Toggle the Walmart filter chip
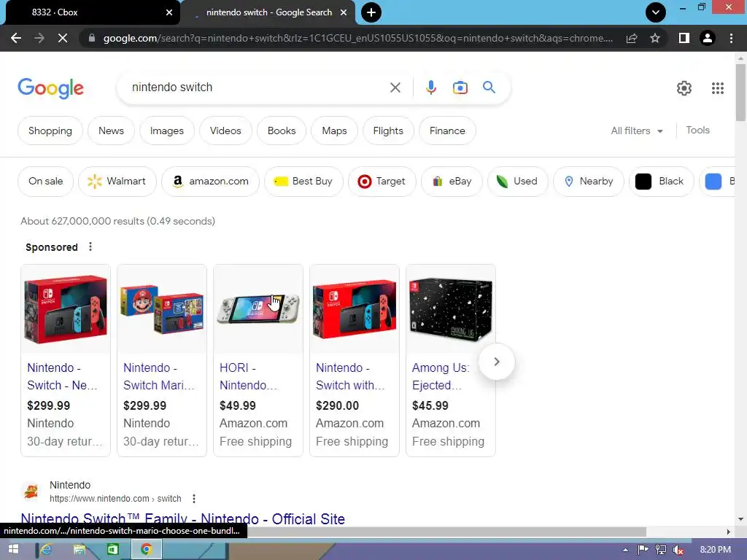Viewport: 747px width, 560px height. coord(117,181)
